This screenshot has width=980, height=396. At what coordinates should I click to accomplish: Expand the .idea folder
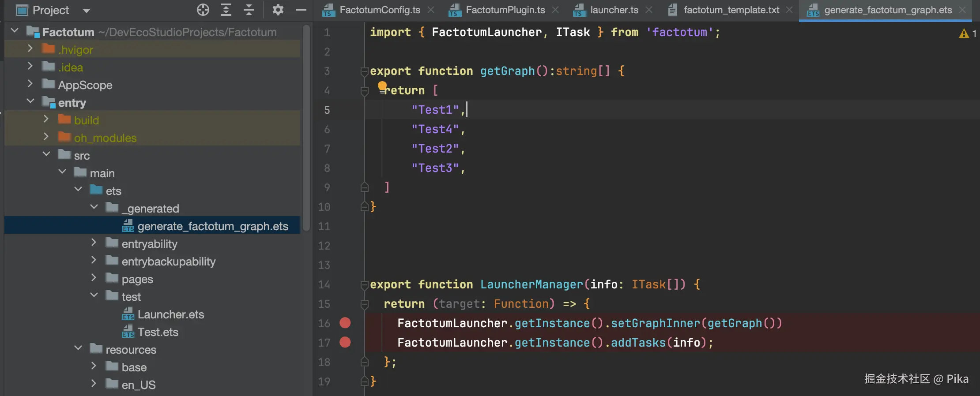point(30,66)
